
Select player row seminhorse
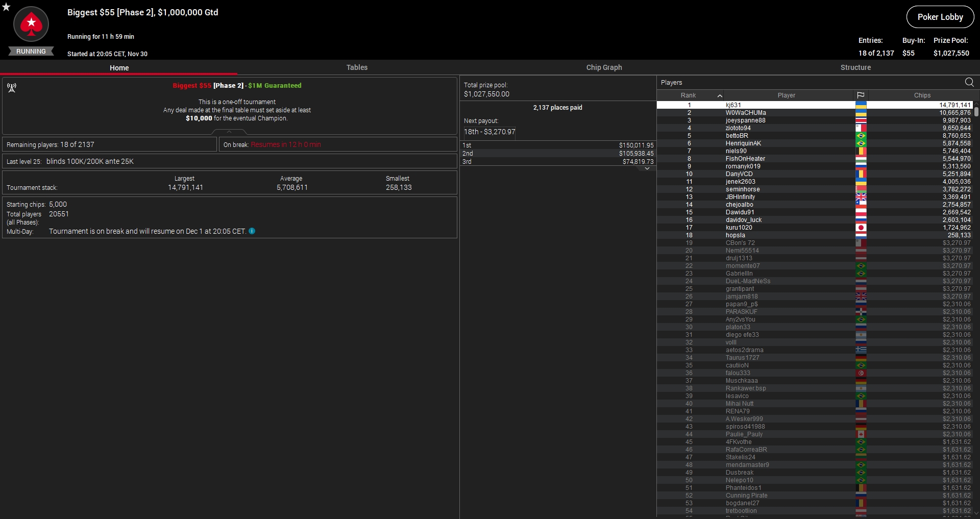click(815, 189)
